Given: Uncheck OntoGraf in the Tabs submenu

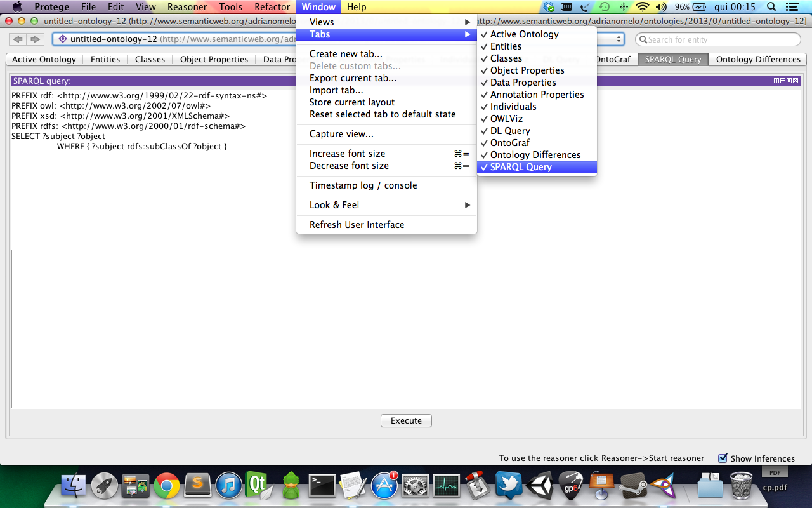Looking at the screenshot, I should [x=537, y=143].
